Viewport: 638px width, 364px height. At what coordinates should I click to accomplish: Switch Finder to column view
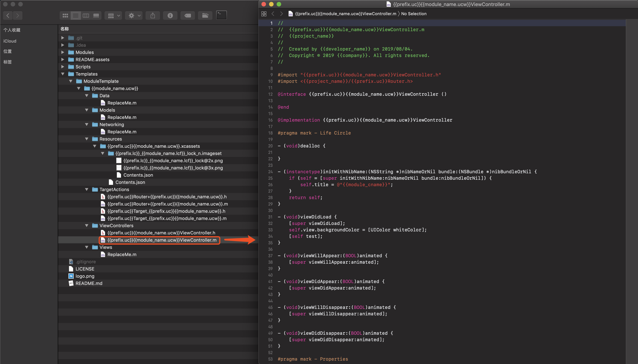point(86,16)
